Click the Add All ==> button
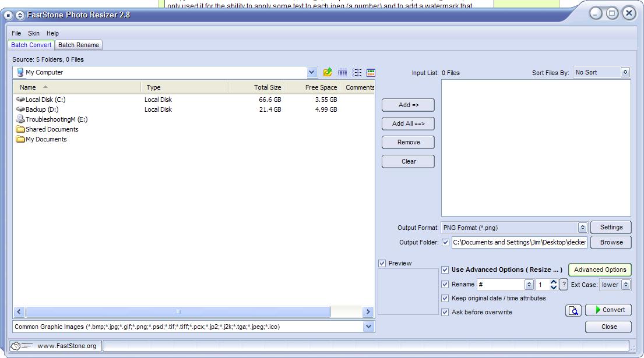This screenshot has height=358, width=644. pyautogui.click(x=408, y=123)
